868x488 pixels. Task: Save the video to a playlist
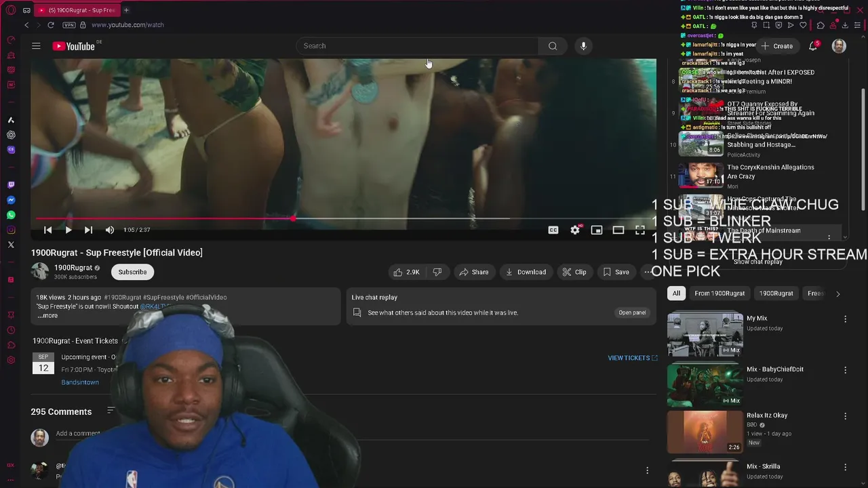coord(616,272)
